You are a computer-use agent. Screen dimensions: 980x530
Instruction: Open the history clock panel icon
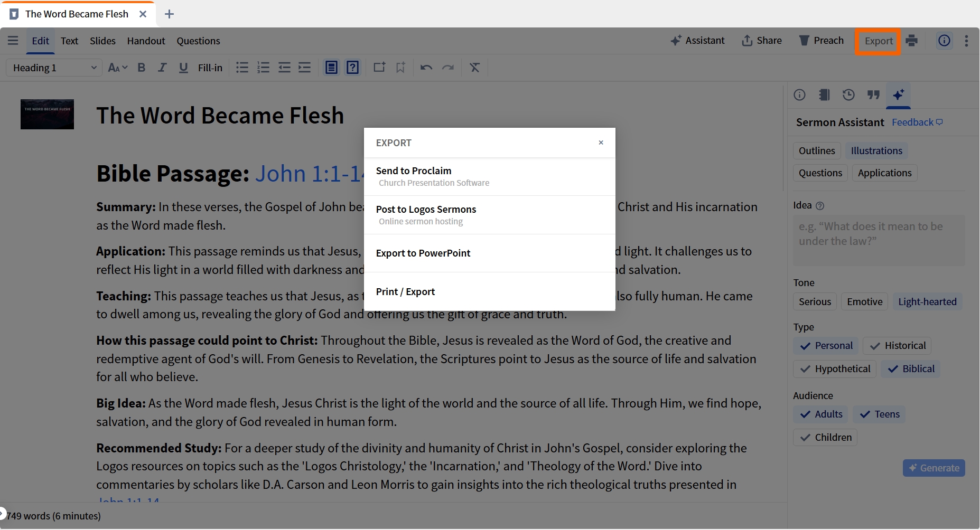(x=848, y=95)
